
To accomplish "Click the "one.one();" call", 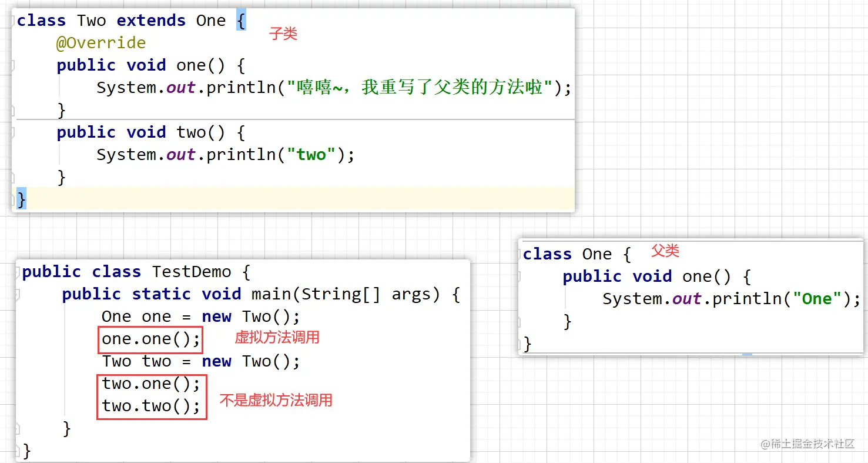I will pyautogui.click(x=151, y=339).
